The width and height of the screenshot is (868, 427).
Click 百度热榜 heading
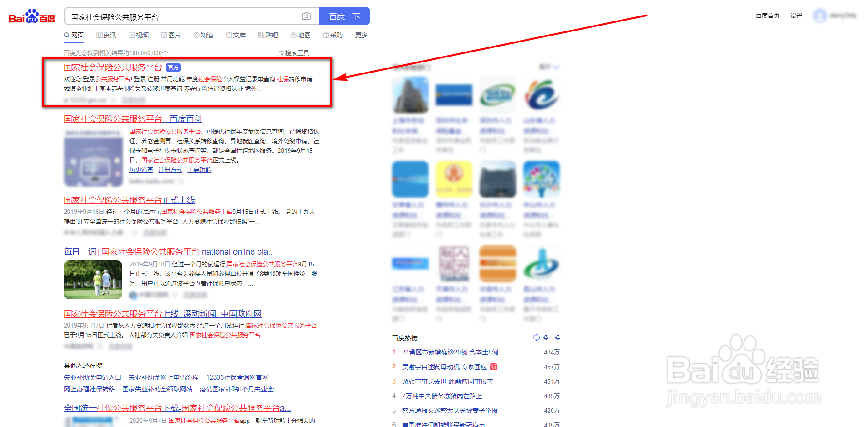click(x=405, y=338)
